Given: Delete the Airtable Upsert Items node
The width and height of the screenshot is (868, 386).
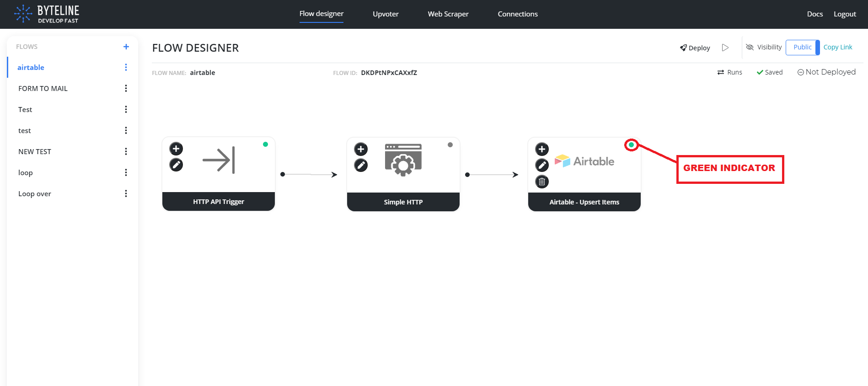Looking at the screenshot, I should (x=542, y=182).
